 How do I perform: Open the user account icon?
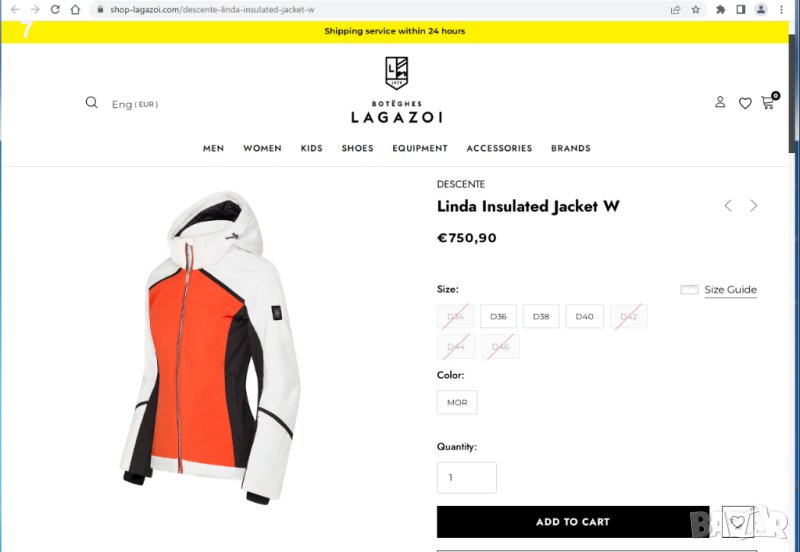(x=720, y=102)
